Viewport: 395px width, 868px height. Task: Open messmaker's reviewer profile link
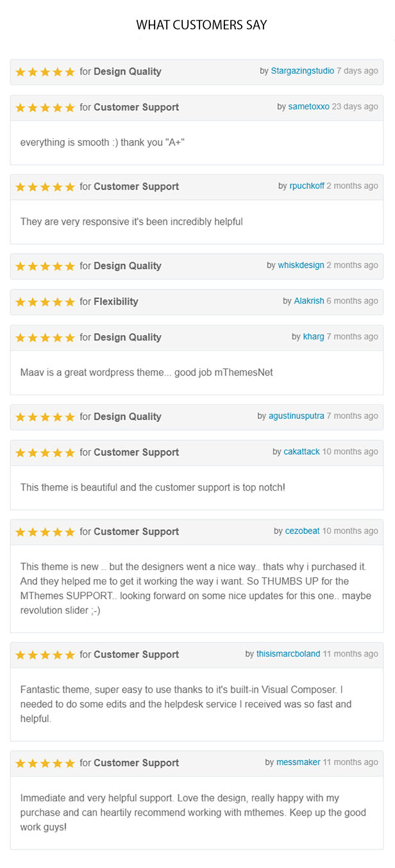298,762
